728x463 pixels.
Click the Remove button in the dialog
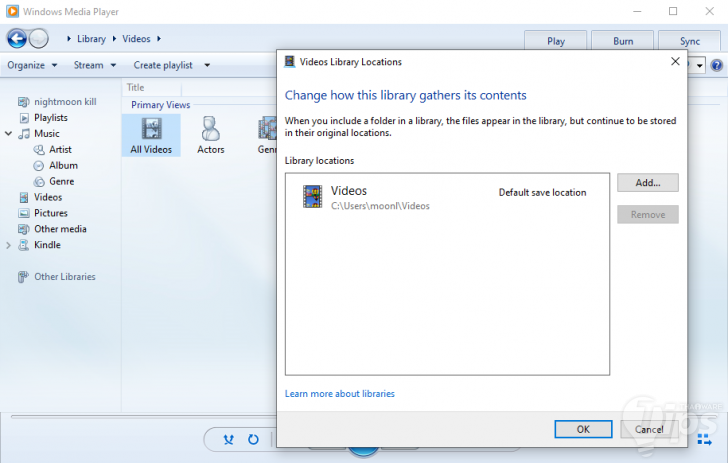[648, 215]
